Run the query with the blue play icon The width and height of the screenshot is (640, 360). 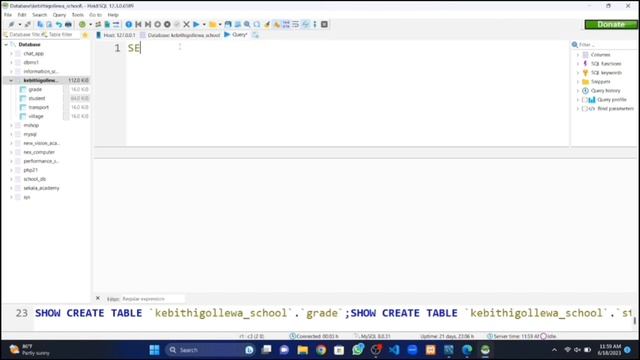196,24
